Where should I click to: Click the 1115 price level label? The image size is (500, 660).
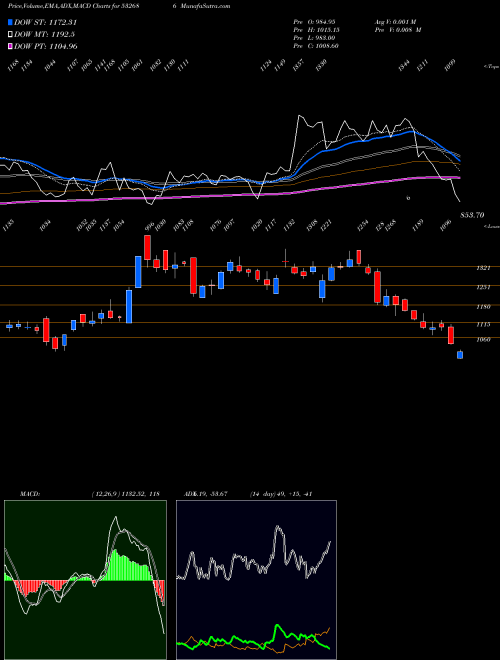[484, 325]
